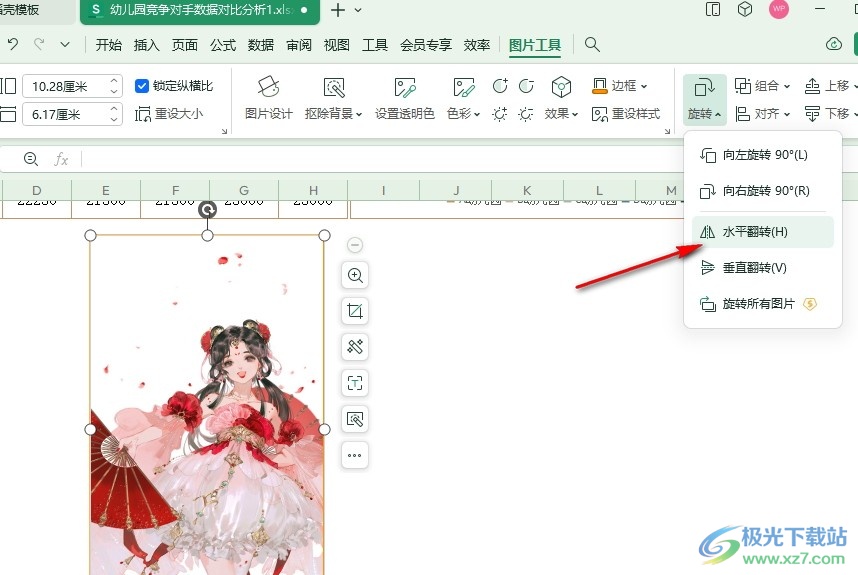858x575 pixels.
Task: Select 向左旋转 90°(L) menu item
Action: (762, 155)
